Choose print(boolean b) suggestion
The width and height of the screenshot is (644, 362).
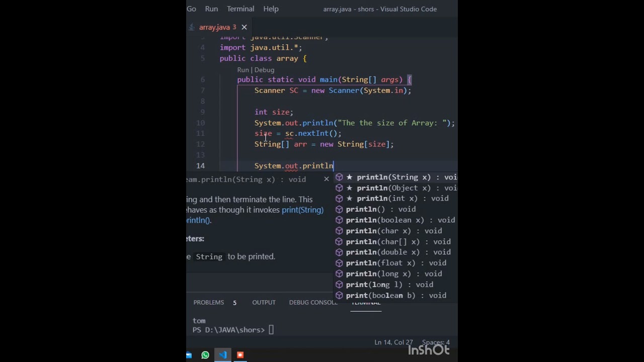(x=396, y=295)
